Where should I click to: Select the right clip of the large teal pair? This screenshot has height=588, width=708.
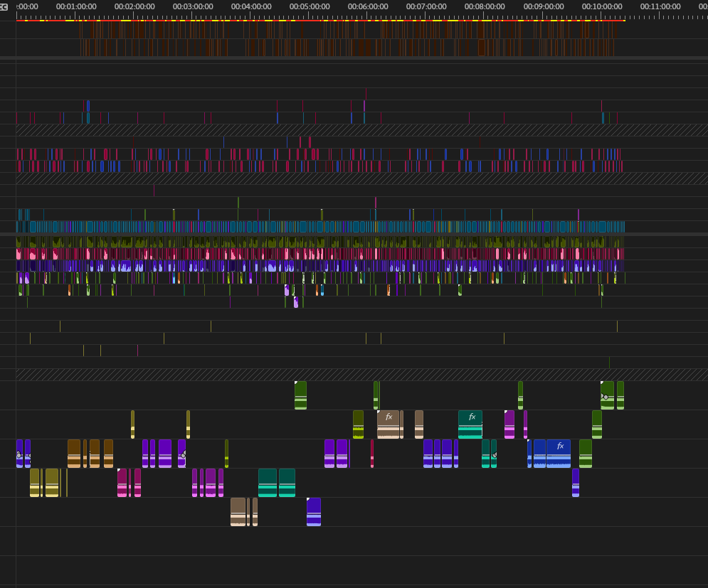coord(287,483)
